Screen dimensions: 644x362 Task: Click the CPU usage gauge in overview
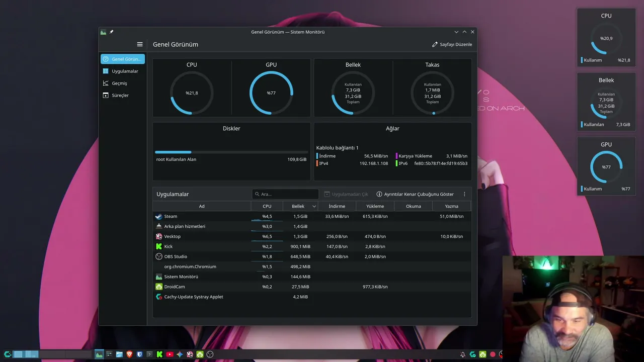[x=192, y=93]
